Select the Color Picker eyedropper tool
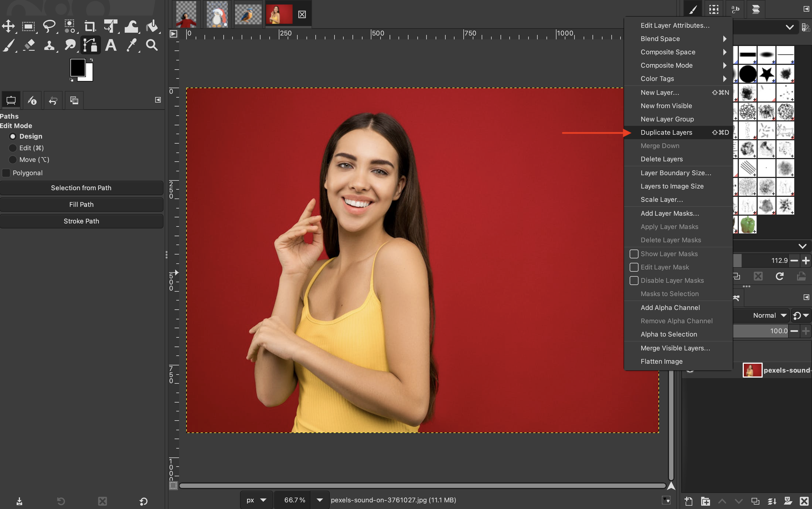812x509 pixels. pyautogui.click(x=131, y=45)
